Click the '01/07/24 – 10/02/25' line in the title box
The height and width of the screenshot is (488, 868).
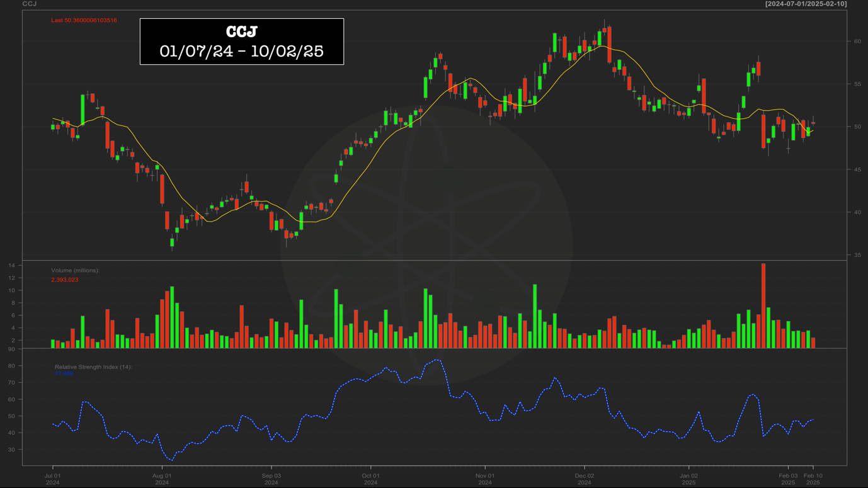click(x=242, y=51)
